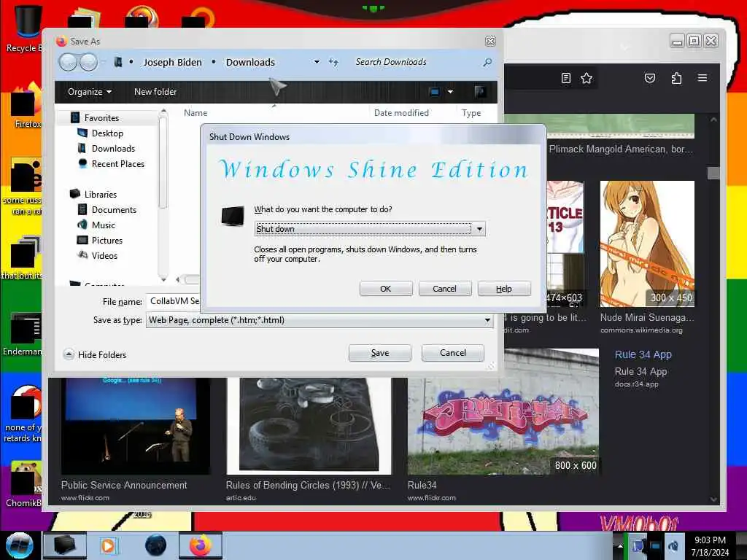Create a folder with New folder
The image size is (747, 560).
(x=155, y=92)
